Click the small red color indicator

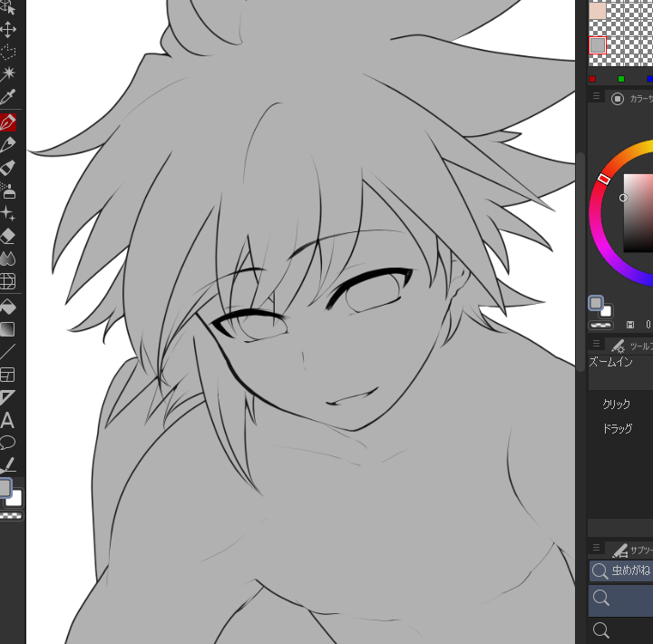click(592, 79)
